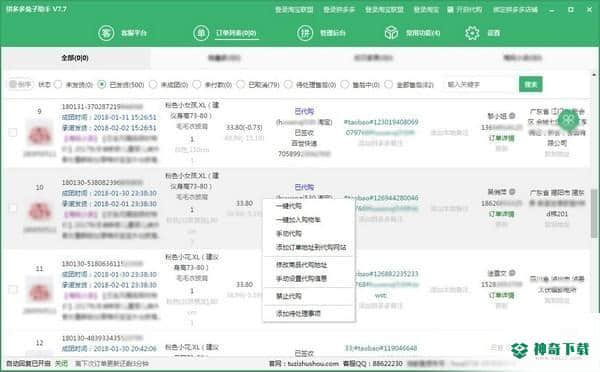Viewport: 600px width, 372px height.
Task: Click the keyword search input field
Action: point(479,84)
